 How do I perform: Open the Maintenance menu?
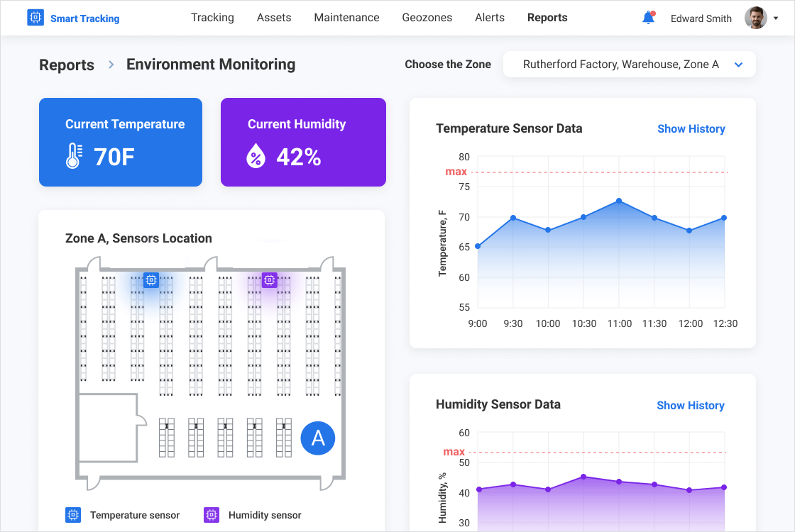(346, 18)
